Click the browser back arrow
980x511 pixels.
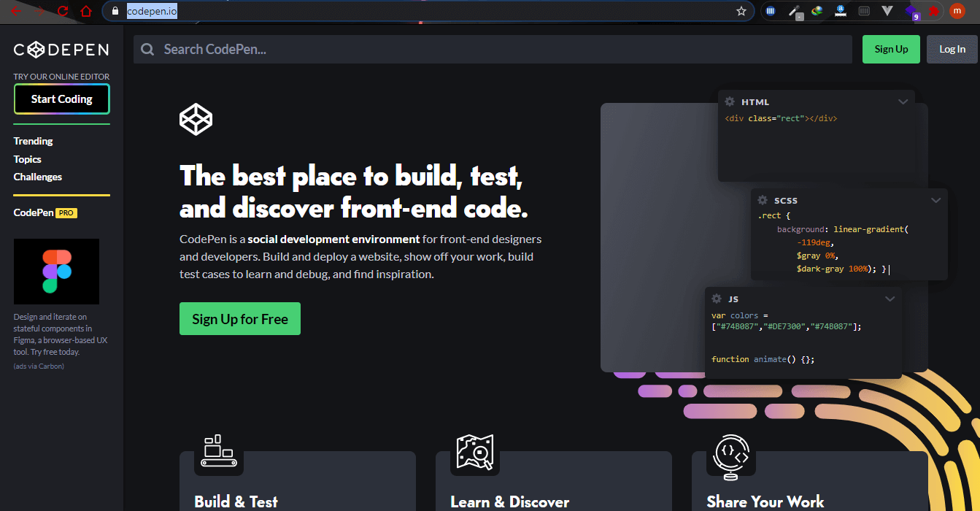(16, 11)
